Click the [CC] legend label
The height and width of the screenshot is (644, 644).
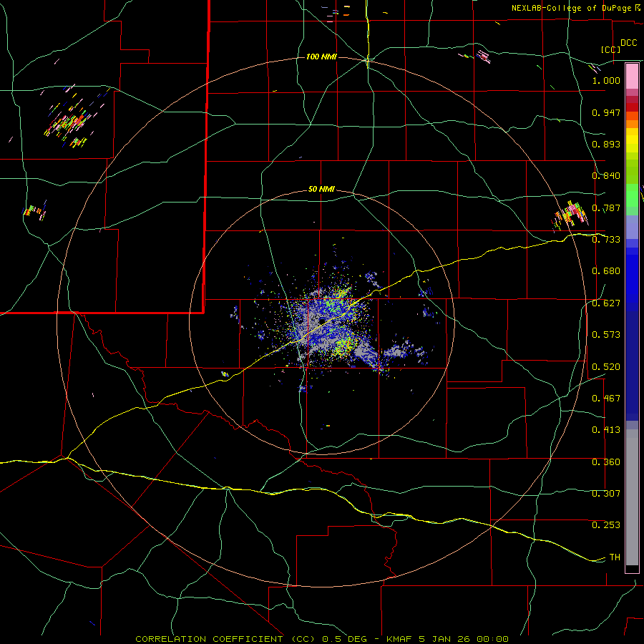[611, 49]
